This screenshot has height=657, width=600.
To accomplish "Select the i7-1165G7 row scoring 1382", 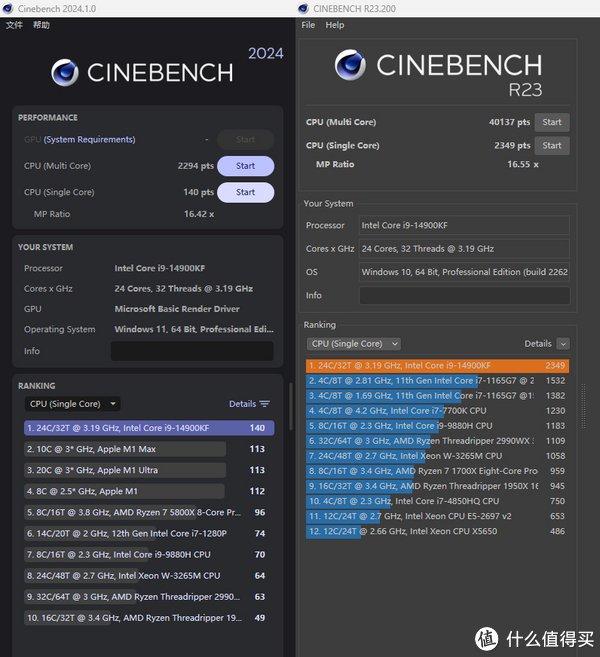I will point(437,396).
